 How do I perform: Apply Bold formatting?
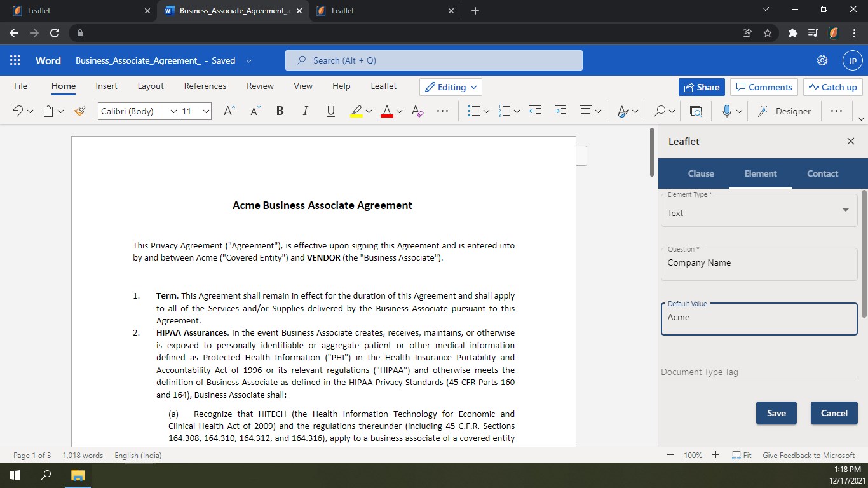pos(280,111)
